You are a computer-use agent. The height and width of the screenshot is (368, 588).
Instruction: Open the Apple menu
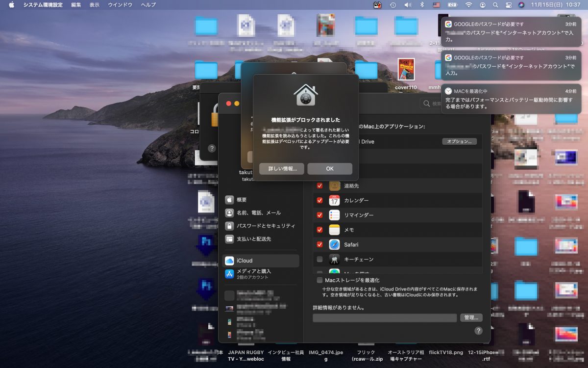point(11,5)
